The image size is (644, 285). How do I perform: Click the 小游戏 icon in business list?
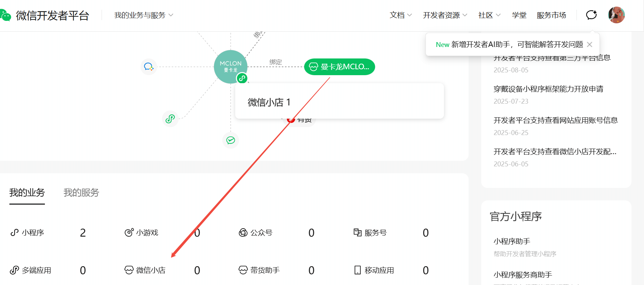click(129, 232)
